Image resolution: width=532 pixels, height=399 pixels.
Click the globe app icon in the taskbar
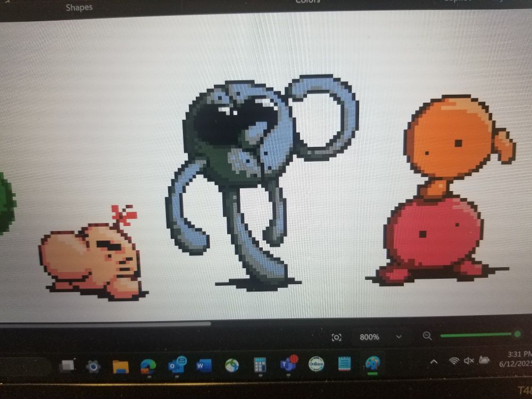232,365
